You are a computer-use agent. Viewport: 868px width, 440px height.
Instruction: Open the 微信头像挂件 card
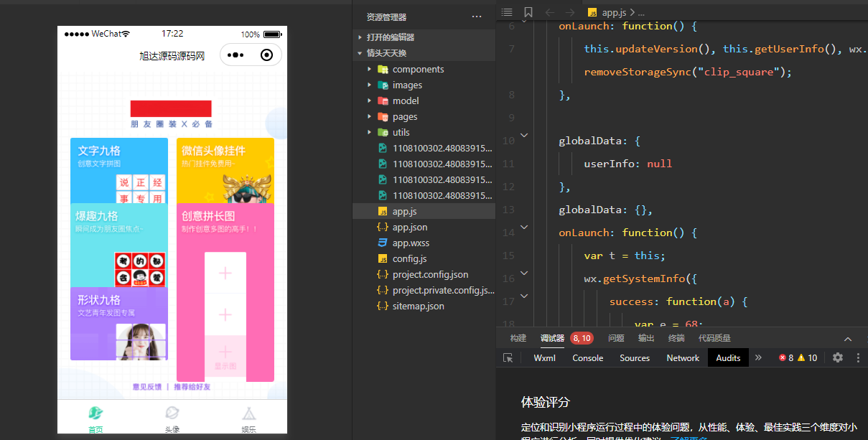[225, 171]
